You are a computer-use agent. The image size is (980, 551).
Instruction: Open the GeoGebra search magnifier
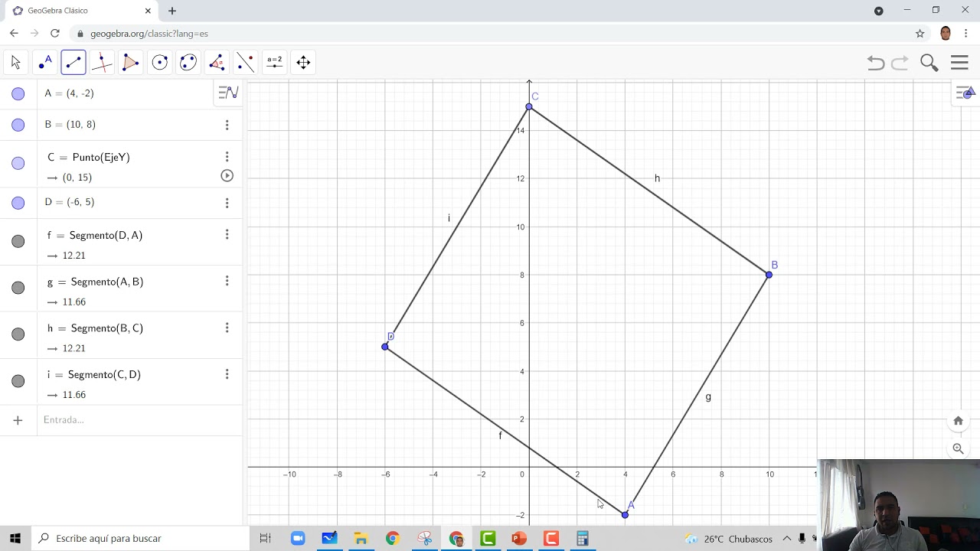pos(929,63)
